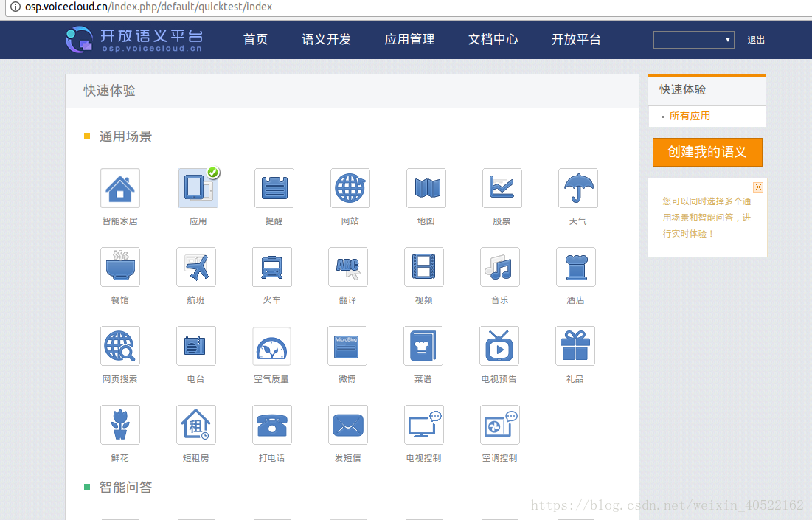Choose the 空调控制 air conditioner icon
Screen dimensions: 812x520
(x=500, y=425)
